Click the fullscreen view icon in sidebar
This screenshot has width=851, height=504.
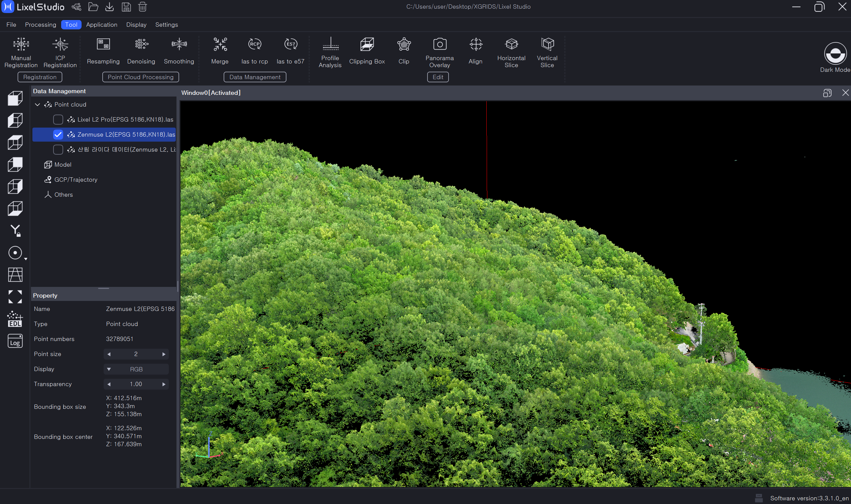(x=15, y=297)
